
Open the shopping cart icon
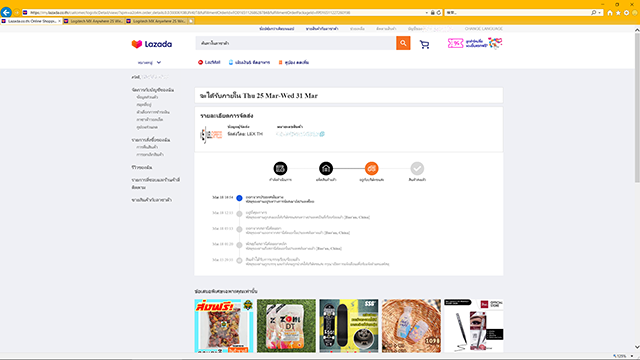point(424,44)
